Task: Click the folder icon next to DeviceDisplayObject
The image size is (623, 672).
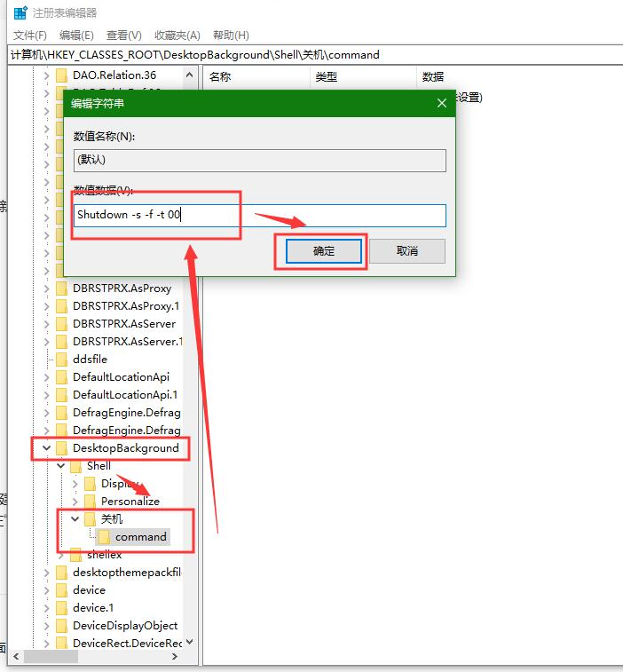Action: point(61,626)
